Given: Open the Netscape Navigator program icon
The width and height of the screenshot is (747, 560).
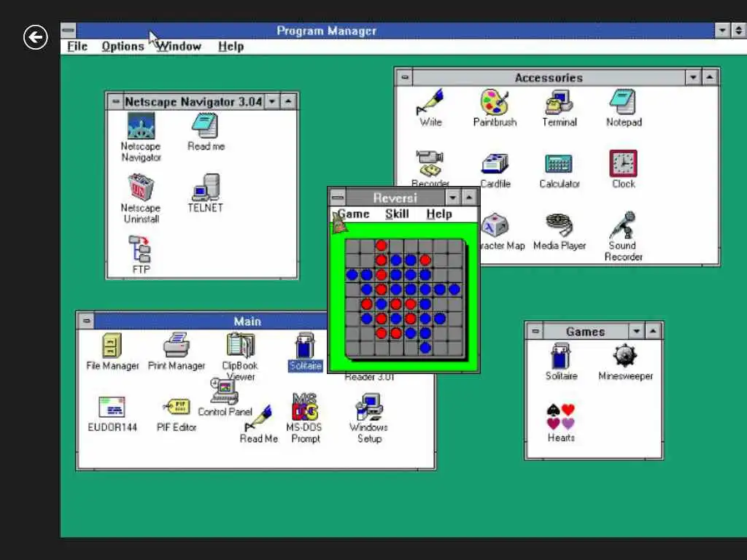Looking at the screenshot, I should point(141,126).
